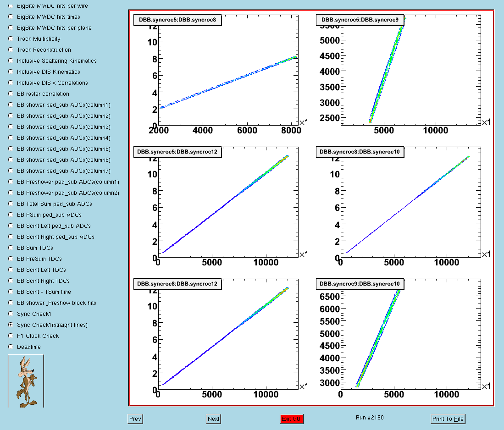Viewport: 504px width, 430px height.
Task: Click the coyote cartoon image
Action: [x=26, y=381]
